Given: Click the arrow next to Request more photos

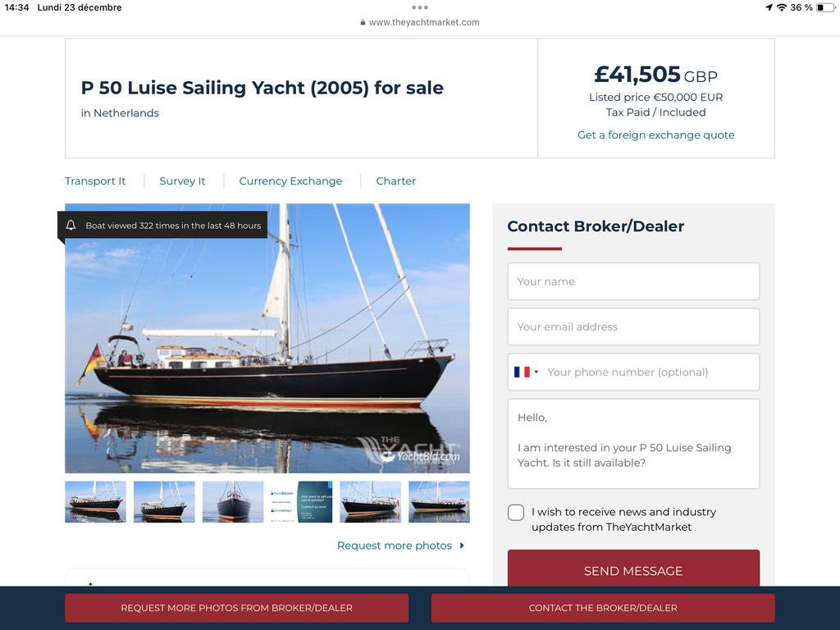Looking at the screenshot, I should click(x=462, y=546).
